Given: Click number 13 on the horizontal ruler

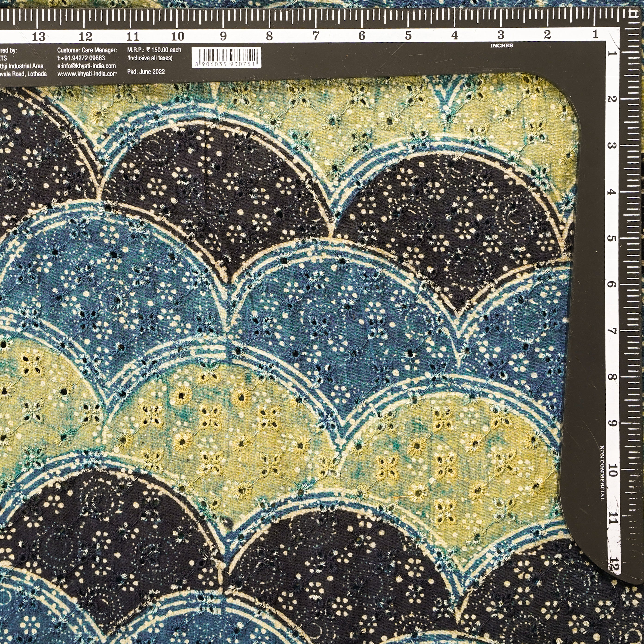Looking at the screenshot, I should coord(39,37).
